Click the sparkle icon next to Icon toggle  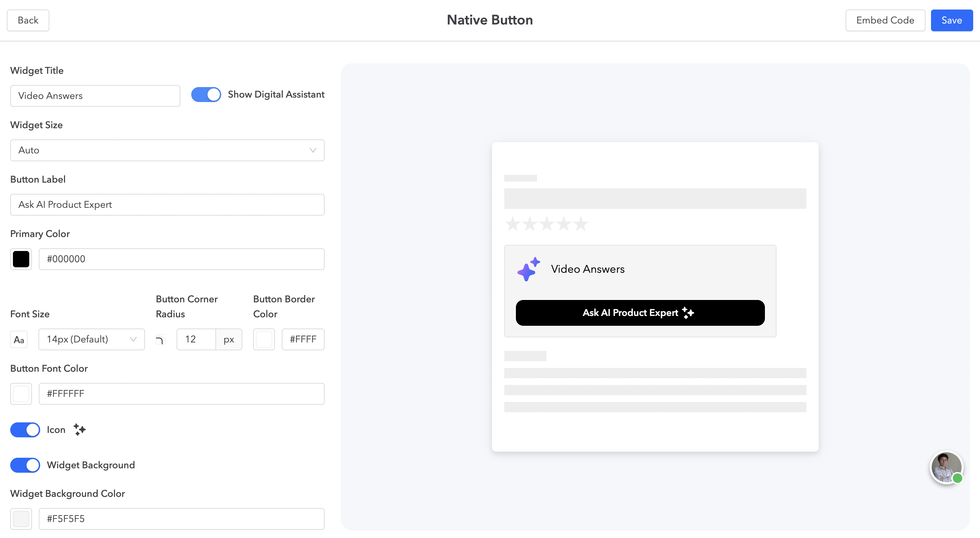(x=80, y=430)
